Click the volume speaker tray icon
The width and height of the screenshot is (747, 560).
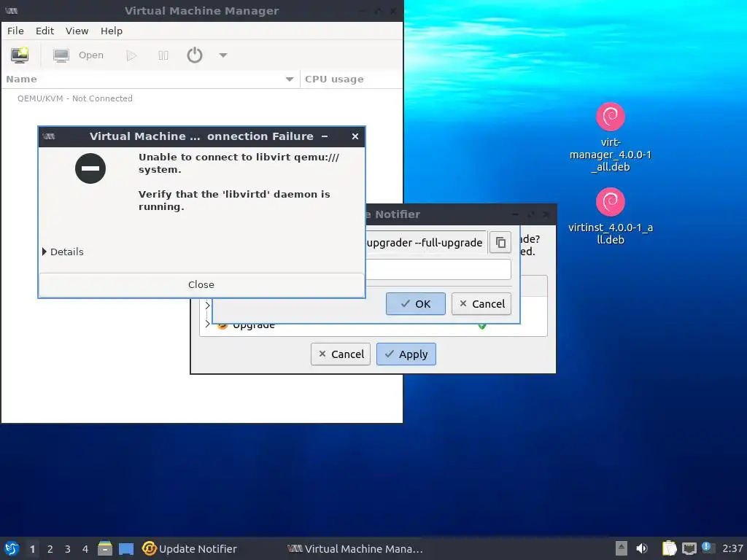pyautogui.click(x=642, y=548)
